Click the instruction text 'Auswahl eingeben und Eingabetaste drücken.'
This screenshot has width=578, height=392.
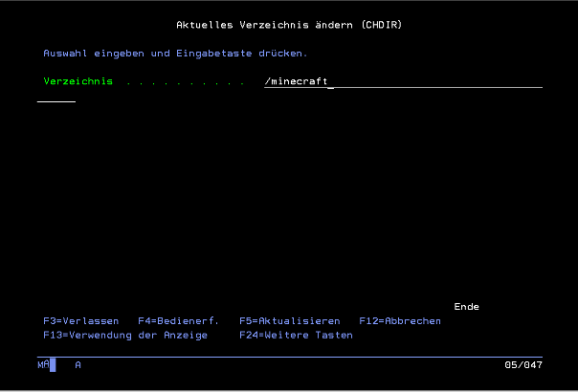pos(175,54)
